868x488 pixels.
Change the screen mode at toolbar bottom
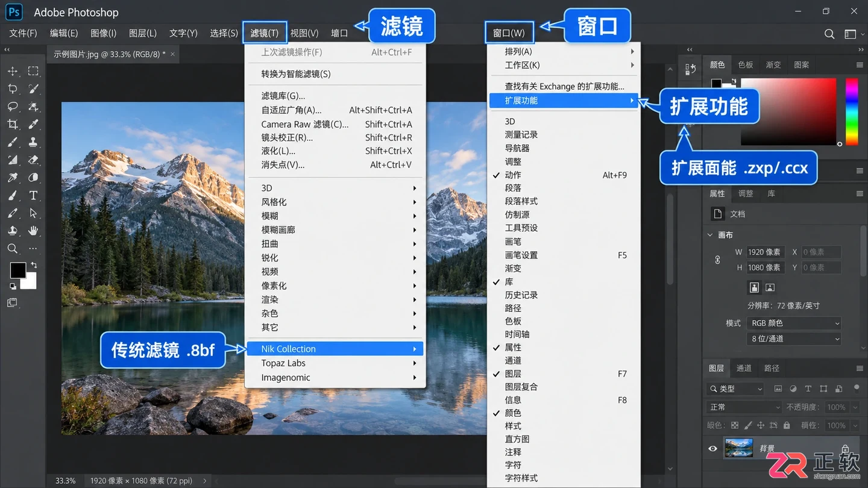(x=13, y=302)
